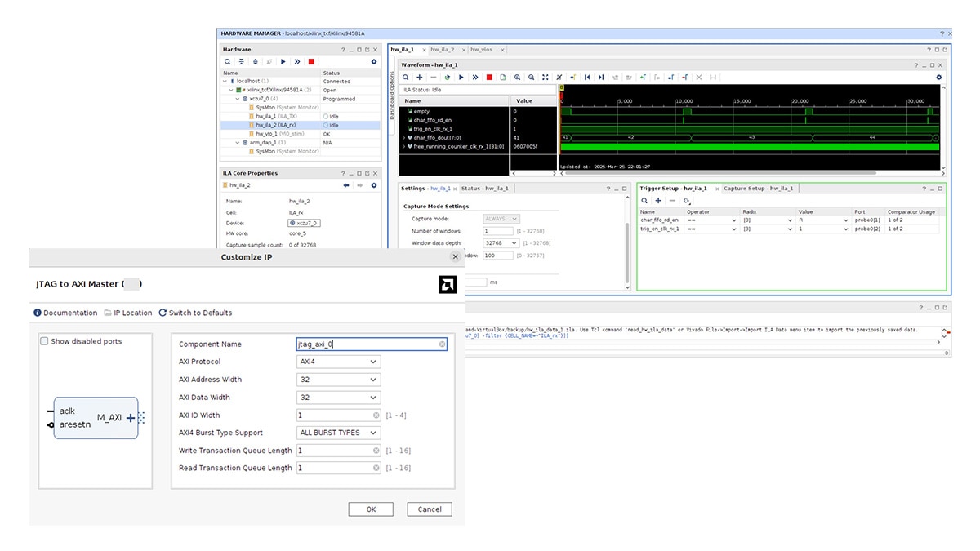
Task: Zoom in on the waveform
Action: 517,78
